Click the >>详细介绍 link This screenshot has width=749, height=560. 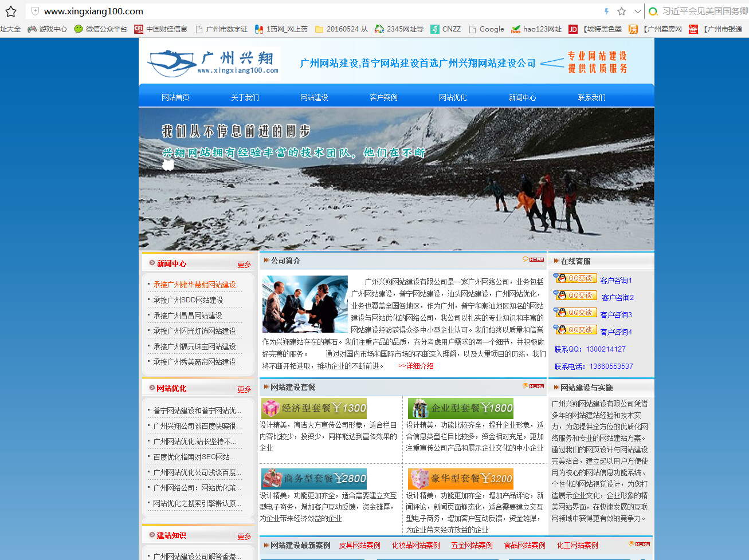[415, 366]
